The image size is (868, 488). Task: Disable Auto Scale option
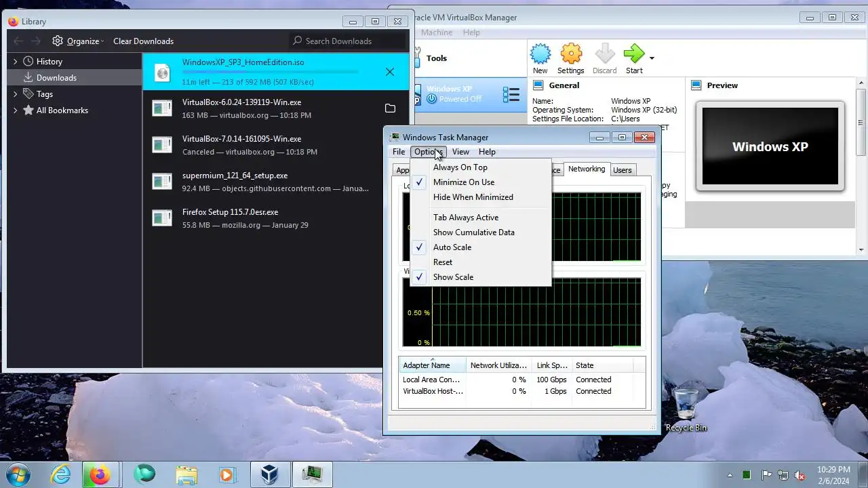click(x=481, y=247)
